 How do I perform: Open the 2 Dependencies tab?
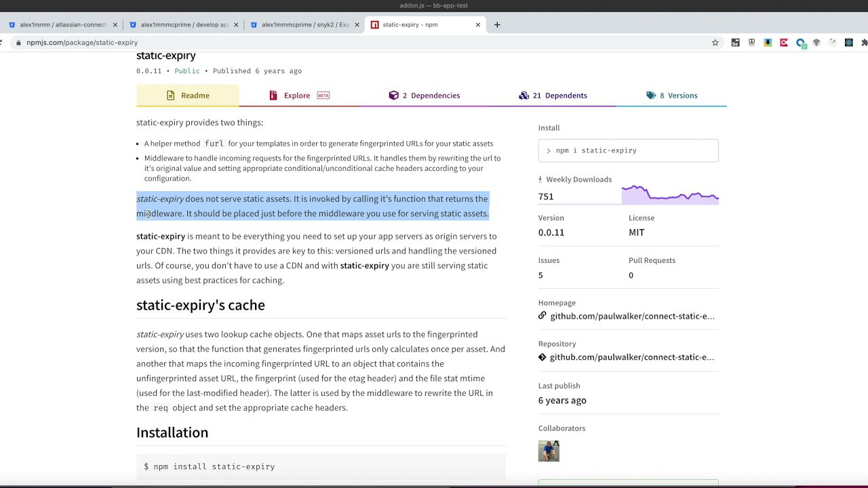(424, 96)
